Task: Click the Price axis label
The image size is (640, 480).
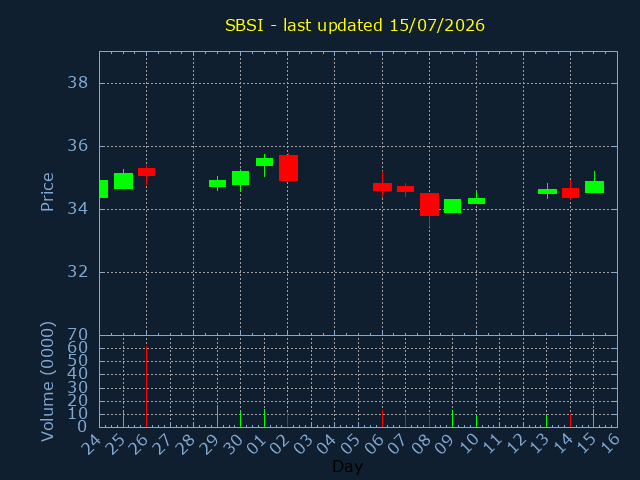Action: click(x=47, y=192)
